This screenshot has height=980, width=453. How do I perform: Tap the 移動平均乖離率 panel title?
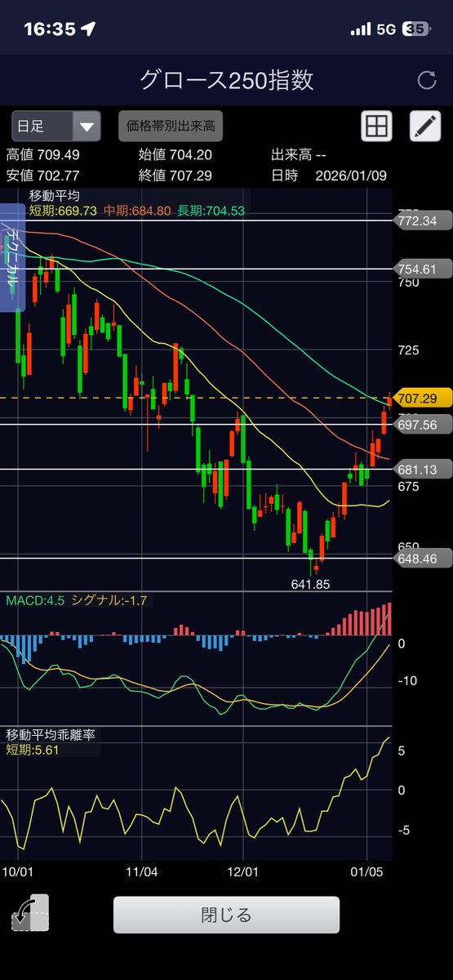[x=51, y=734]
